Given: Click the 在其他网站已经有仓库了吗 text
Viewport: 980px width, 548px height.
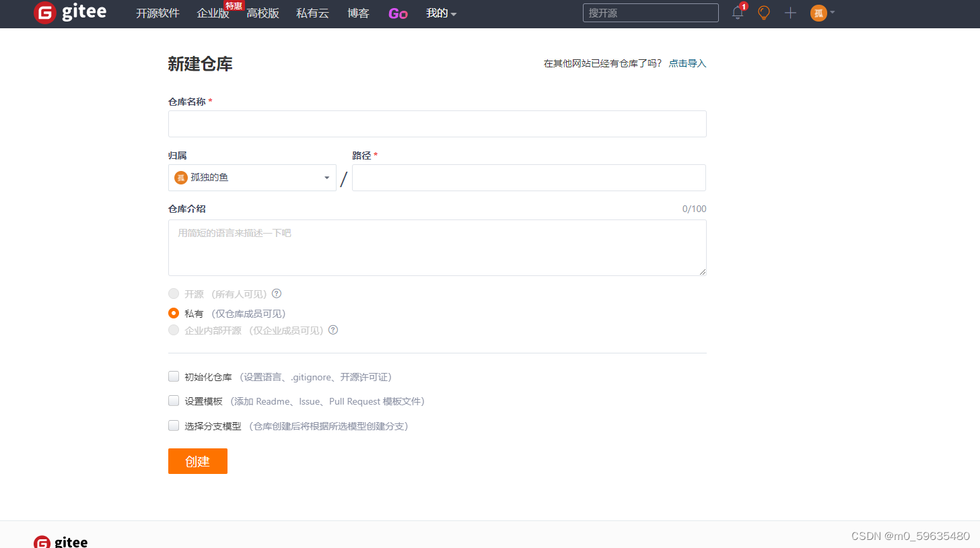Looking at the screenshot, I should pos(603,63).
